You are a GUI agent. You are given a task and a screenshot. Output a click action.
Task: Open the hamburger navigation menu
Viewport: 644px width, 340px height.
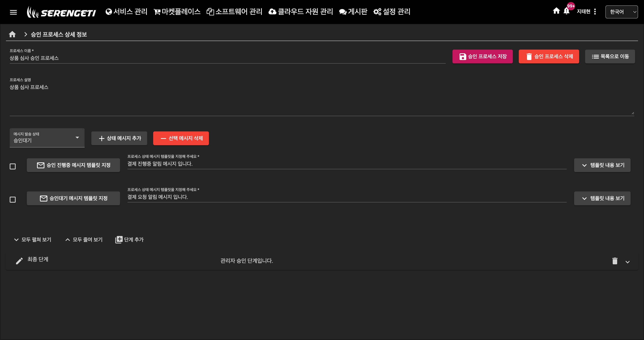coord(13,12)
